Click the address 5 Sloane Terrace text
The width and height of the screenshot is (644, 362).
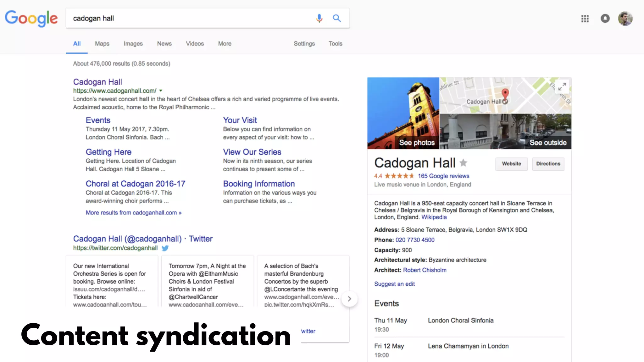click(464, 230)
